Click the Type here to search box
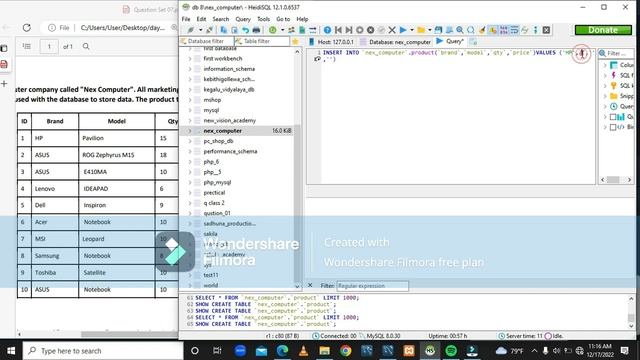Viewport: 640px width, 360px height. (x=103, y=351)
